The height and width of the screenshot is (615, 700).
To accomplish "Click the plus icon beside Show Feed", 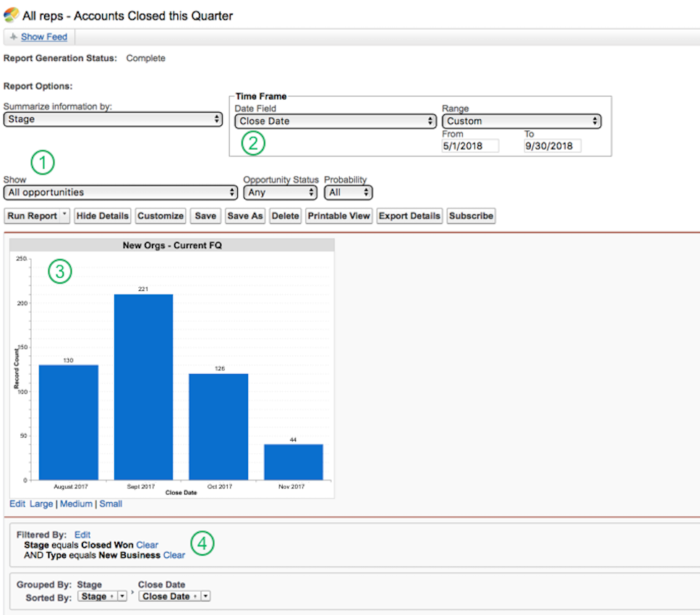I will click(14, 37).
